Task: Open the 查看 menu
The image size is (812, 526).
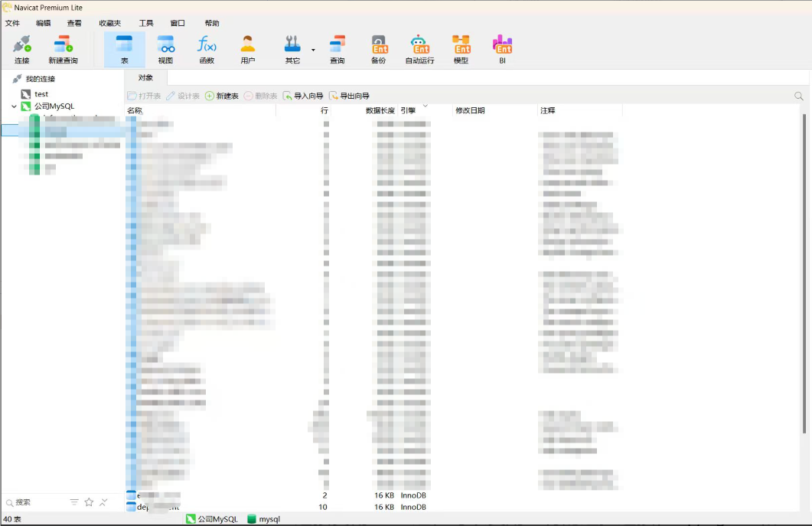Action: tap(74, 23)
